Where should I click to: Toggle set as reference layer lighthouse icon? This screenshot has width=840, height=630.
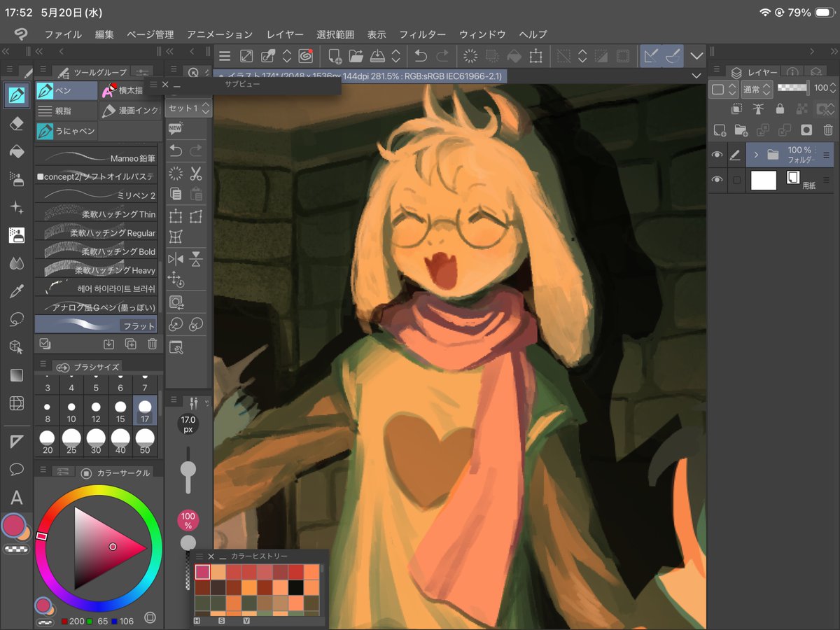point(757,108)
